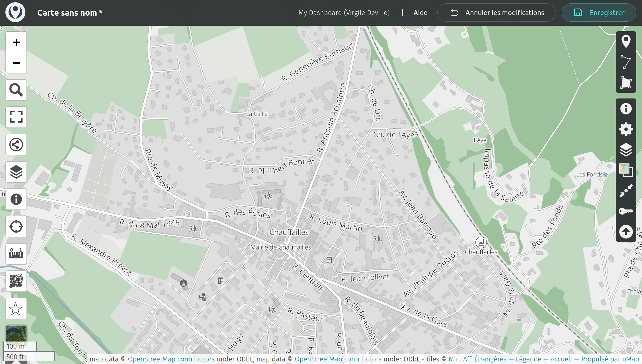The image size is (642, 364).
Task: Select the draw marker tool
Action: point(626,42)
